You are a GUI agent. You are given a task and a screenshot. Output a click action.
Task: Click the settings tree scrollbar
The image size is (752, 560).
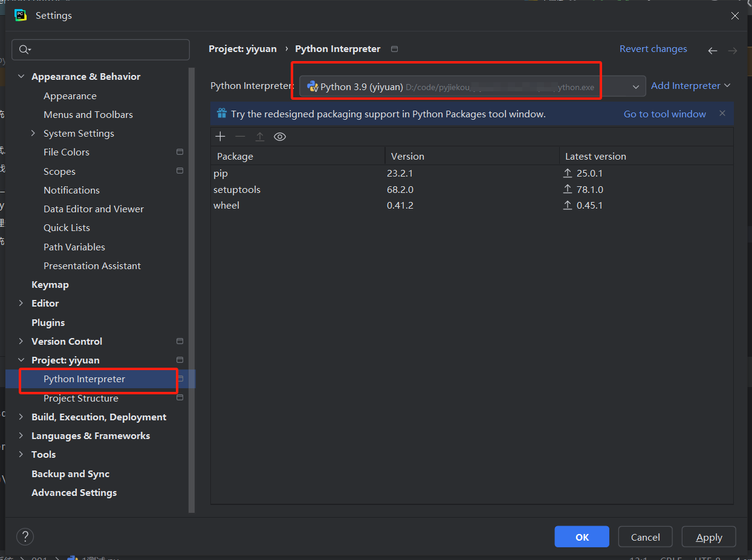click(192, 290)
